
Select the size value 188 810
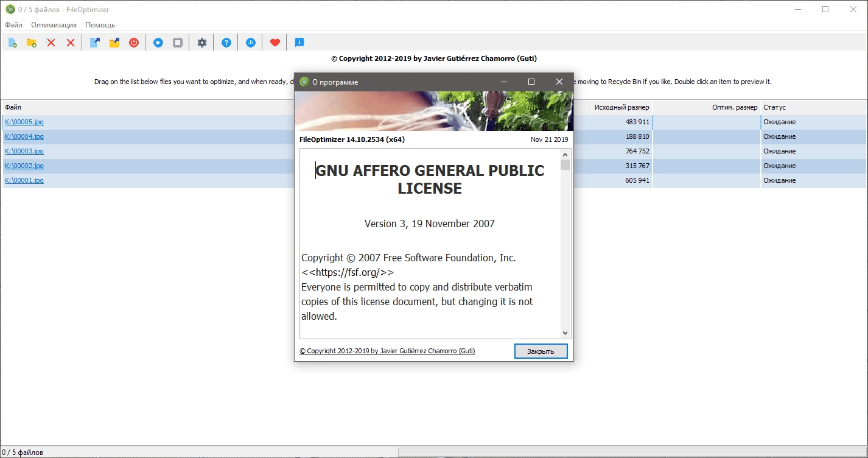tap(637, 136)
